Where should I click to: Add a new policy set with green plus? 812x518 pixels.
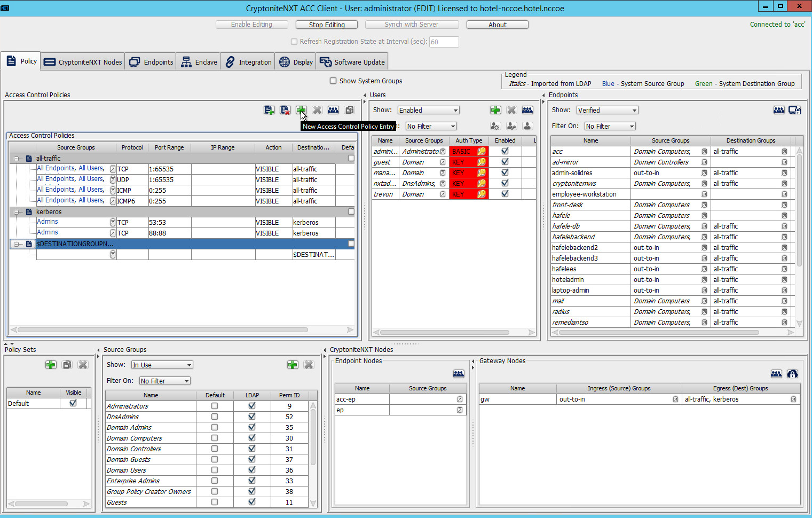click(x=51, y=365)
